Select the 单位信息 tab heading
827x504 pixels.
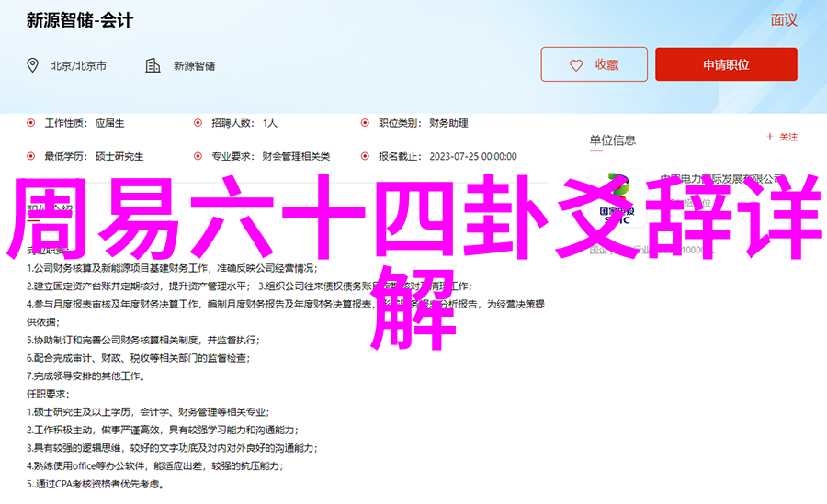pyautogui.click(x=612, y=140)
